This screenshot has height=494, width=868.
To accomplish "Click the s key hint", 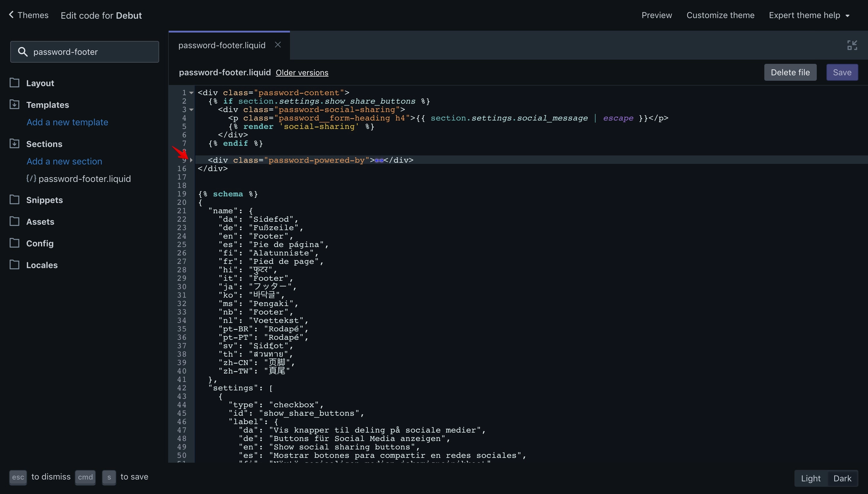I will pyautogui.click(x=109, y=477).
